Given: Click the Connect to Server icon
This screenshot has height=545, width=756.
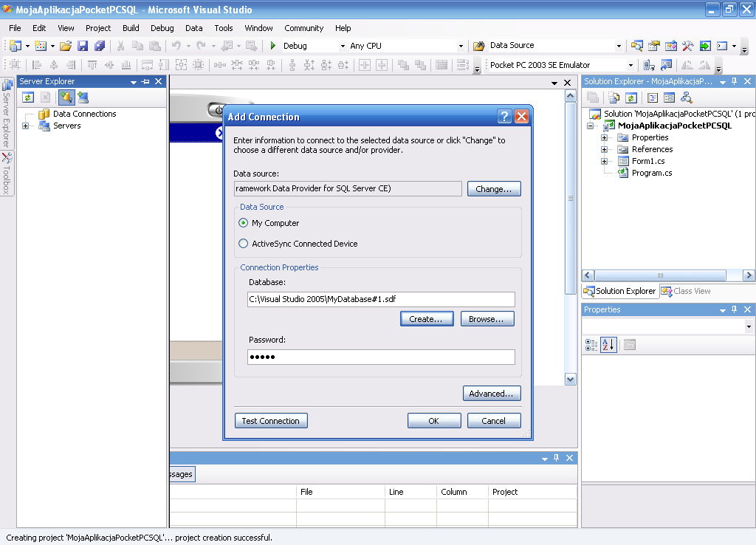Looking at the screenshot, I should [83, 97].
